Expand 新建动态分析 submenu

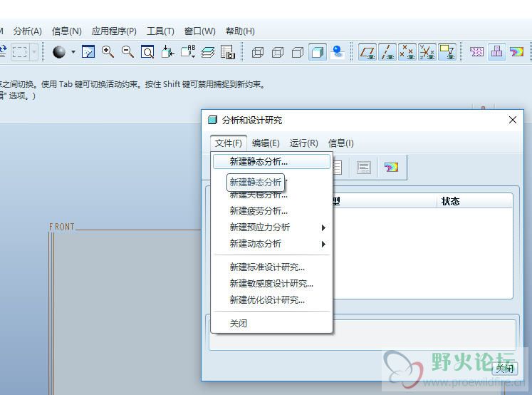tap(271, 244)
